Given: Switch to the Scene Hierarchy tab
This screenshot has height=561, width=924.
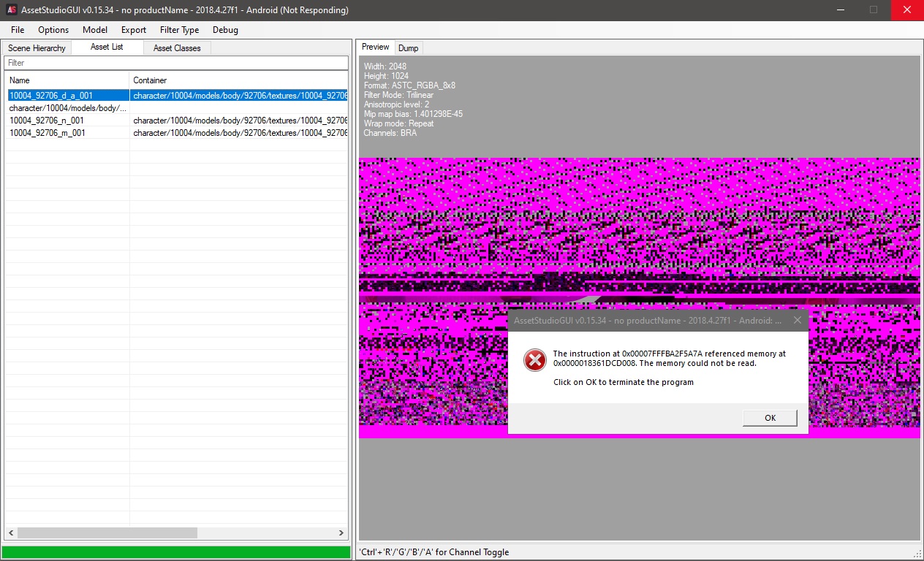Looking at the screenshot, I should pos(37,47).
